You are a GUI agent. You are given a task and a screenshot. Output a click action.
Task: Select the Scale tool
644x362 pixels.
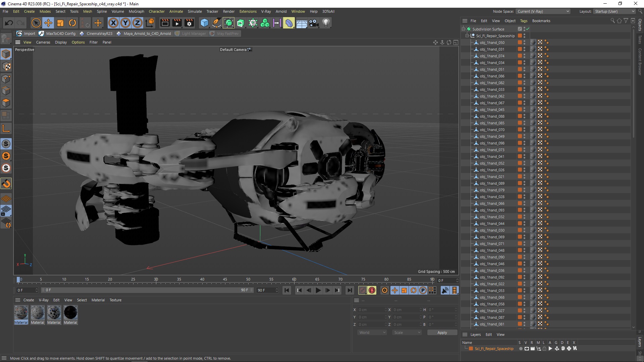pyautogui.click(x=60, y=23)
